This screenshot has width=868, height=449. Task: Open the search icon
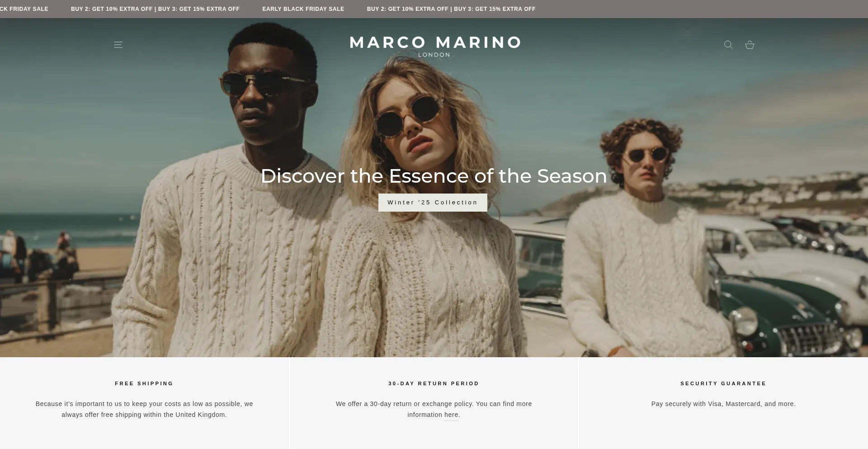(728, 45)
